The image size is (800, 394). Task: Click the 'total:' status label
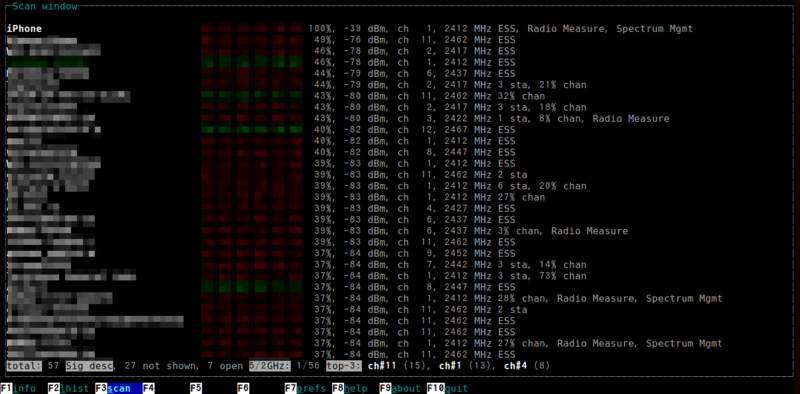click(24, 366)
